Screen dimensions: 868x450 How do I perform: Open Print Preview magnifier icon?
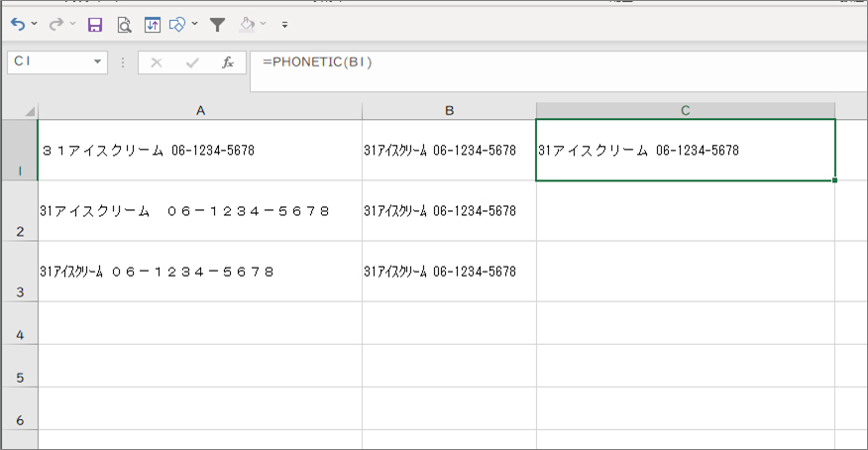124,25
